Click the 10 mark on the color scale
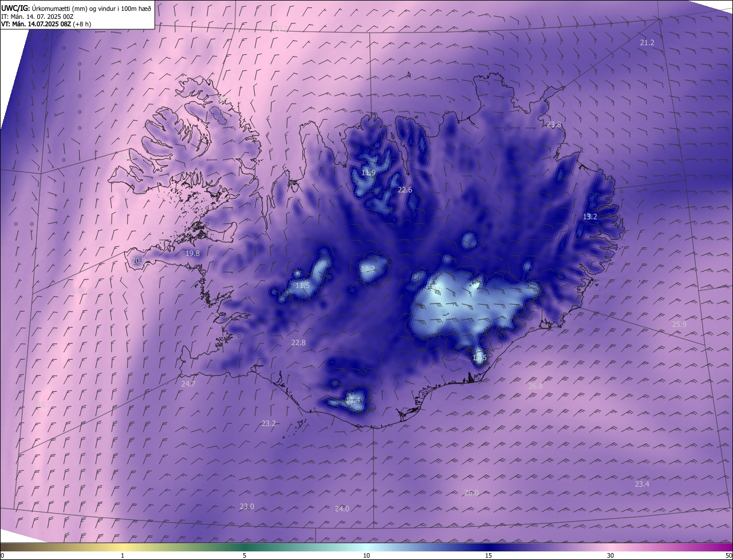 366,555
